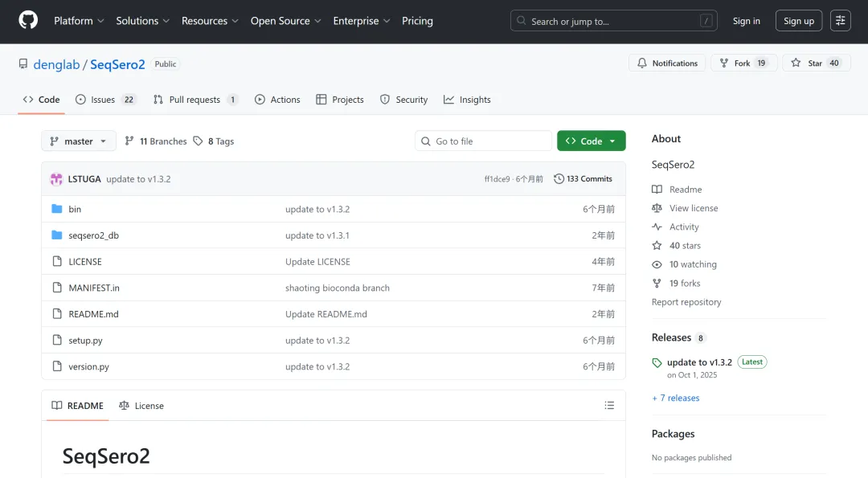868x478 pixels.
Task: View the 133 Commits history
Action: tap(583, 178)
